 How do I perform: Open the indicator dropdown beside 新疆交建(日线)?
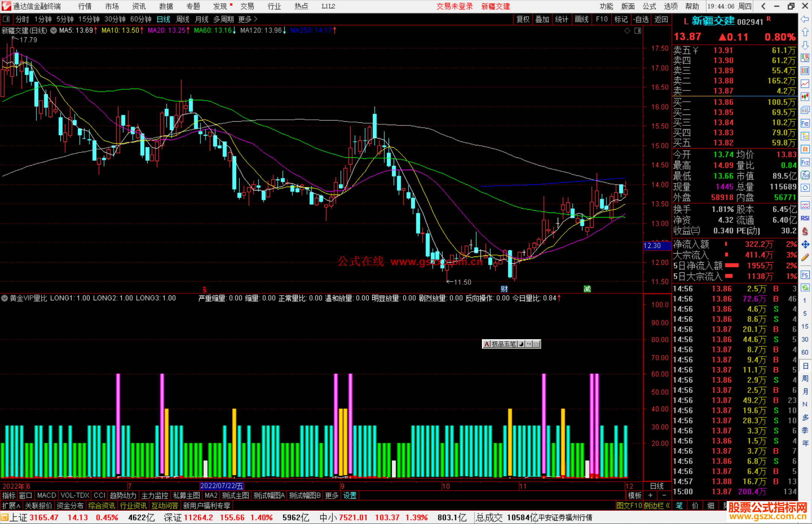[x=54, y=30]
